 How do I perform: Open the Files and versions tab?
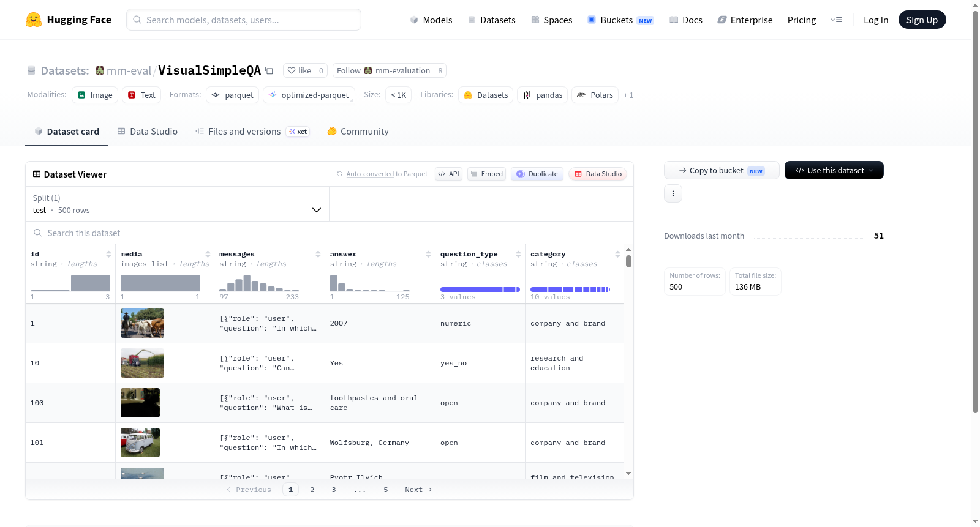point(252,132)
